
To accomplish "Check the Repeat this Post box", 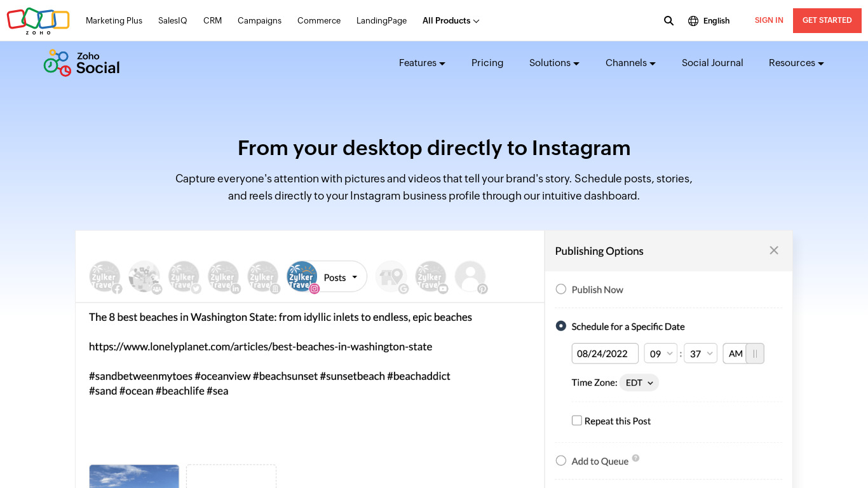I will click(577, 421).
